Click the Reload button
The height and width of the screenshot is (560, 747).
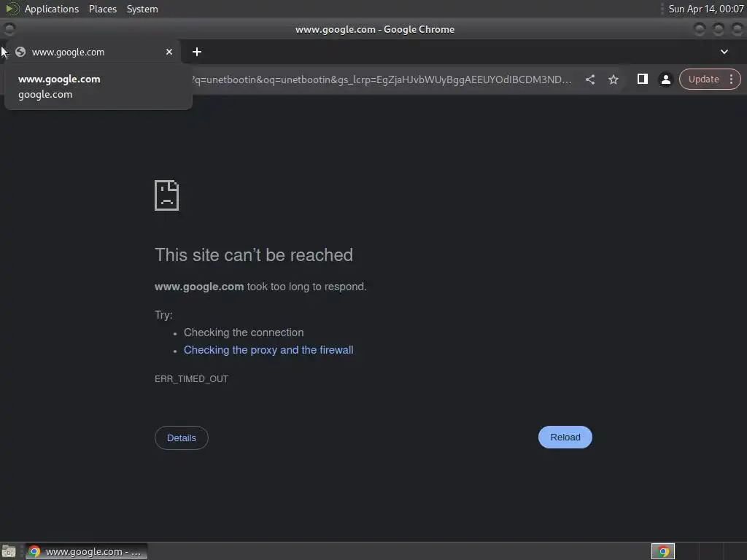(x=565, y=437)
